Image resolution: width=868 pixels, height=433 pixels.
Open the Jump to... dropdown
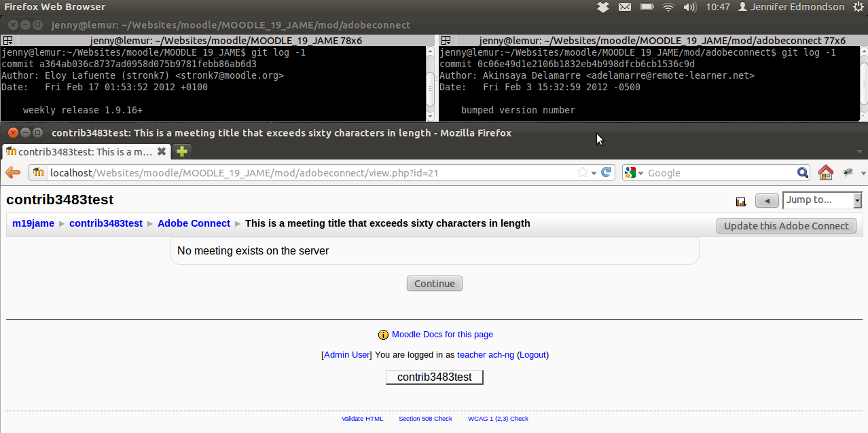(822, 200)
